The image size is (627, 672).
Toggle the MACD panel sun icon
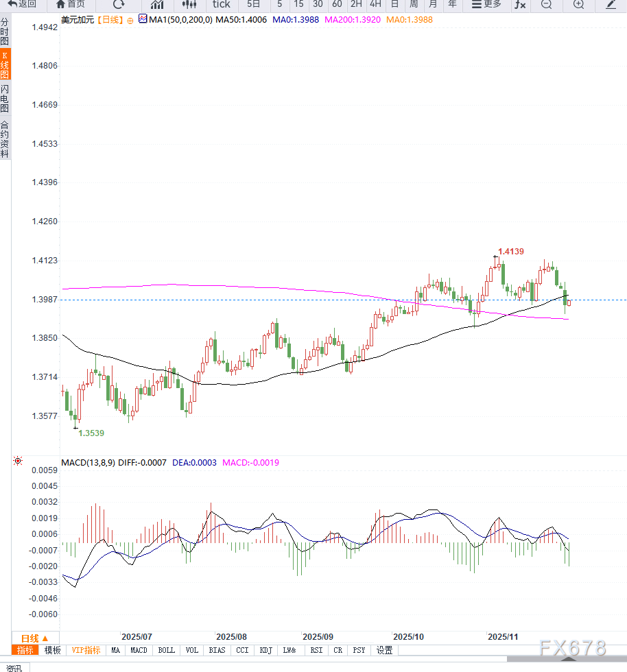pos(17,461)
